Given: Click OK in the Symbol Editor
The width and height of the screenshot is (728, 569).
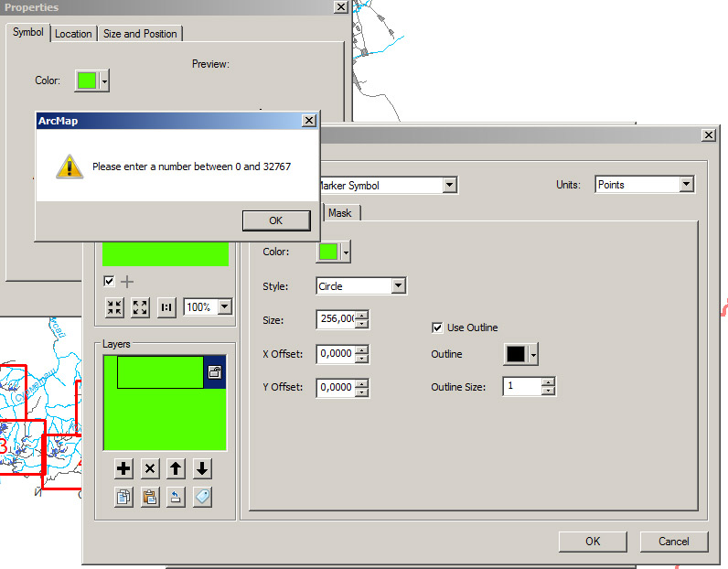Looking at the screenshot, I should click(593, 542).
